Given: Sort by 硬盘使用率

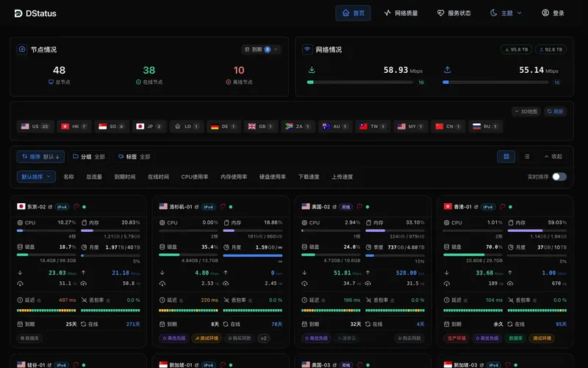Looking at the screenshot, I should 273,177.
